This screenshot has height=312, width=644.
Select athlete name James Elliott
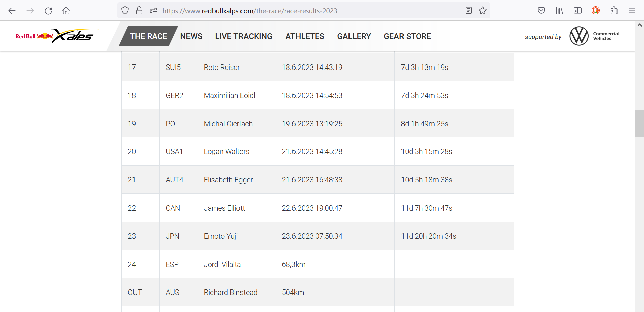click(224, 208)
